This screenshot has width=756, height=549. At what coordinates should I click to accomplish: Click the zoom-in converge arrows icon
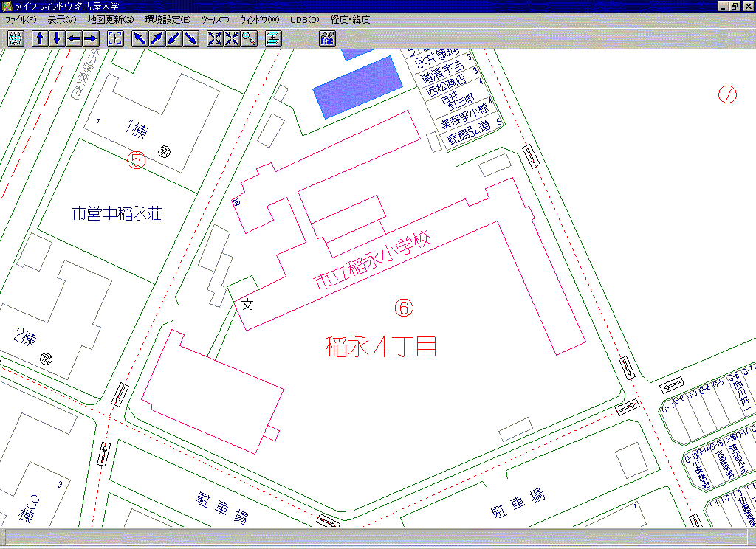tap(232, 39)
